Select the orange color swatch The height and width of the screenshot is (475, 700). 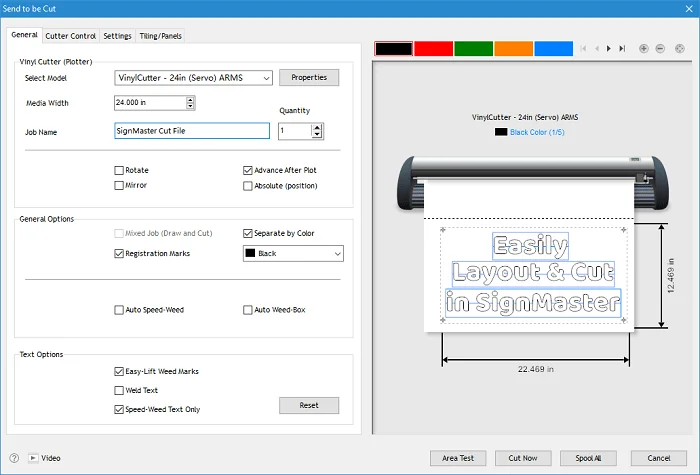tap(513, 49)
